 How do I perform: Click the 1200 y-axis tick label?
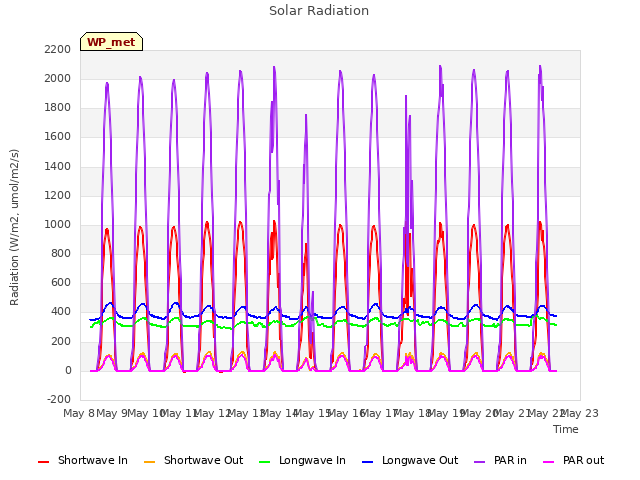click(x=58, y=196)
